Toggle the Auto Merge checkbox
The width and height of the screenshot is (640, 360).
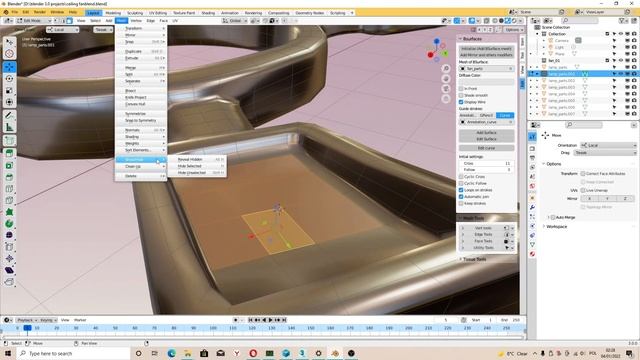pyautogui.click(x=553, y=218)
